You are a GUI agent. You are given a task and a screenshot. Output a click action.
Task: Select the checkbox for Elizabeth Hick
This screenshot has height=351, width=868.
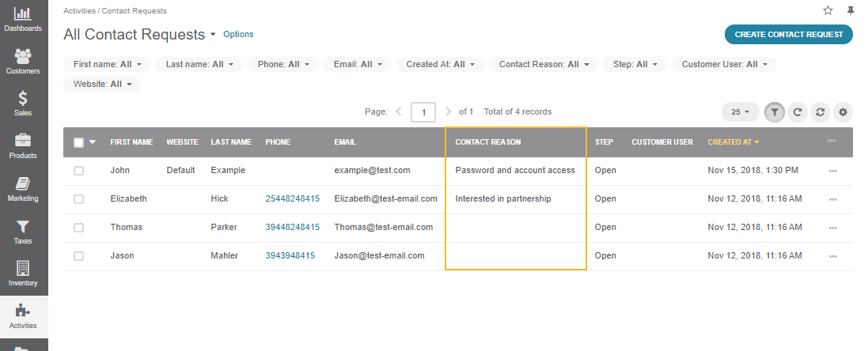click(x=78, y=199)
